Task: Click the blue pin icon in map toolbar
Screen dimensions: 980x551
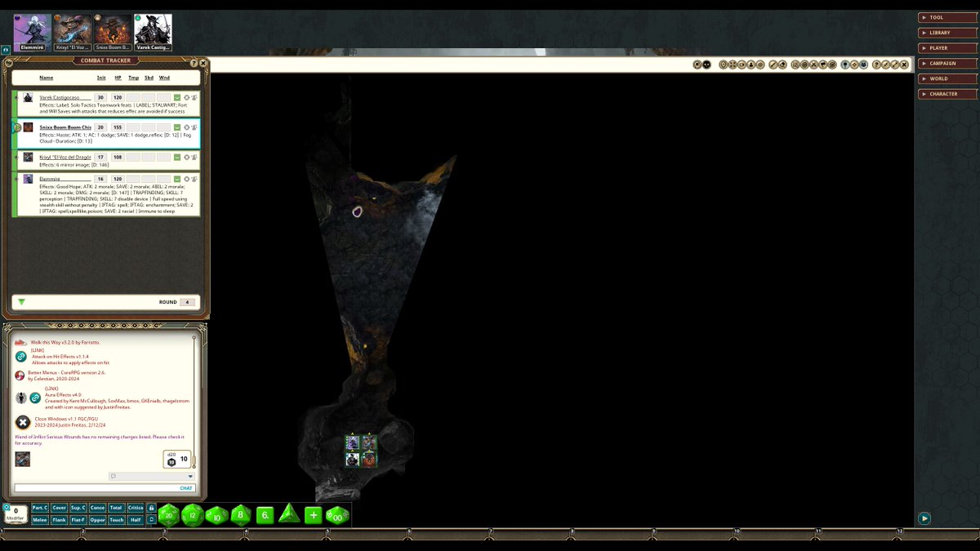Action: click(x=844, y=64)
